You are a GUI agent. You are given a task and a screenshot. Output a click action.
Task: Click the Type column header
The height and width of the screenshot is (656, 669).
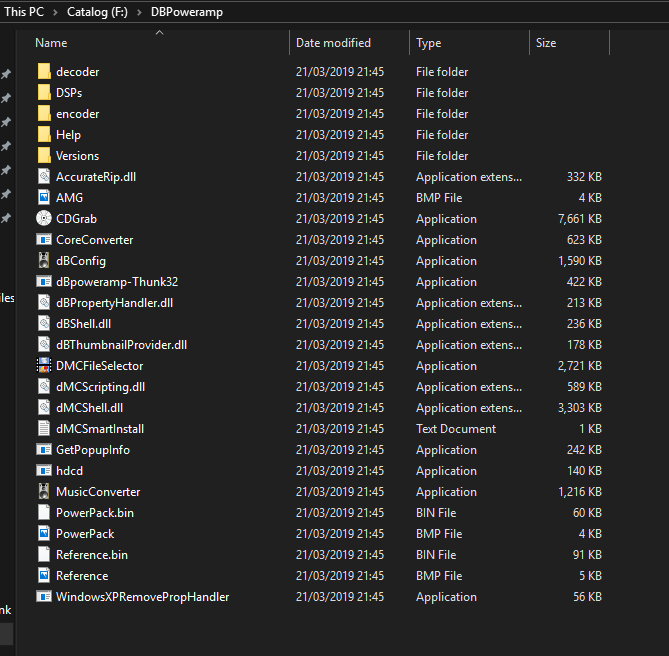tap(429, 43)
